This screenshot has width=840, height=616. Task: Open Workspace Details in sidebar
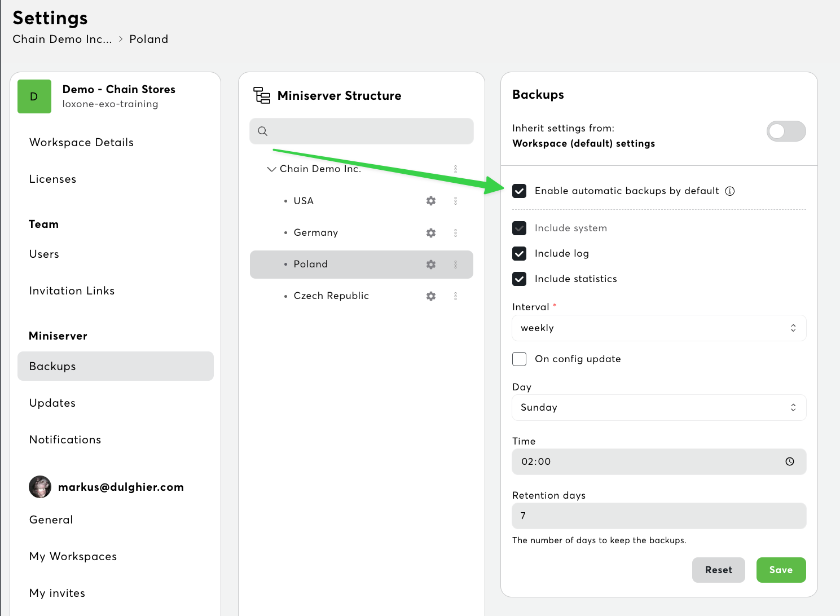tap(81, 142)
